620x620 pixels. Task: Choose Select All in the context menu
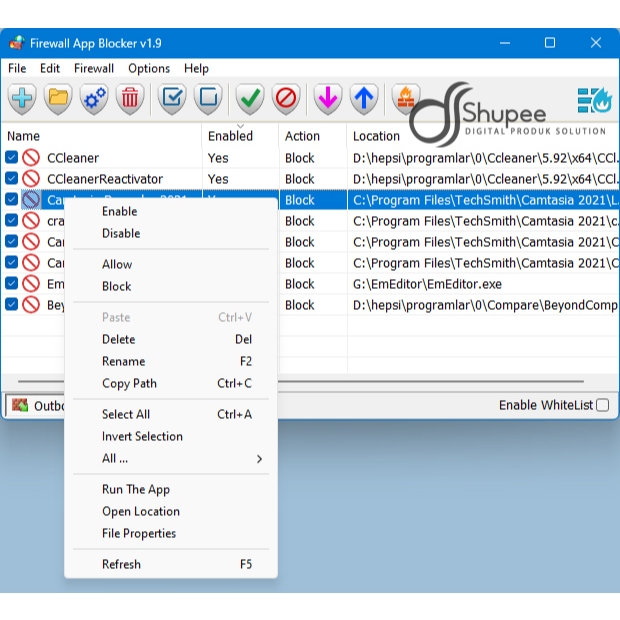171,414
